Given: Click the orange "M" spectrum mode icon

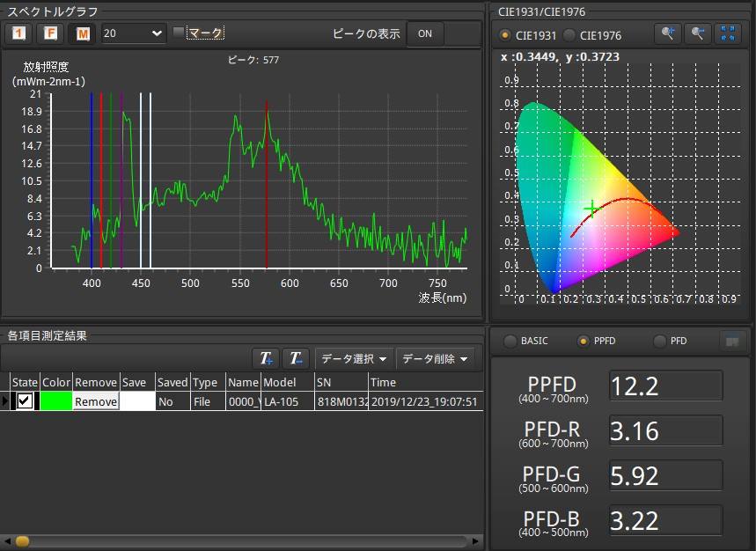Looking at the screenshot, I should click(83, 33).
